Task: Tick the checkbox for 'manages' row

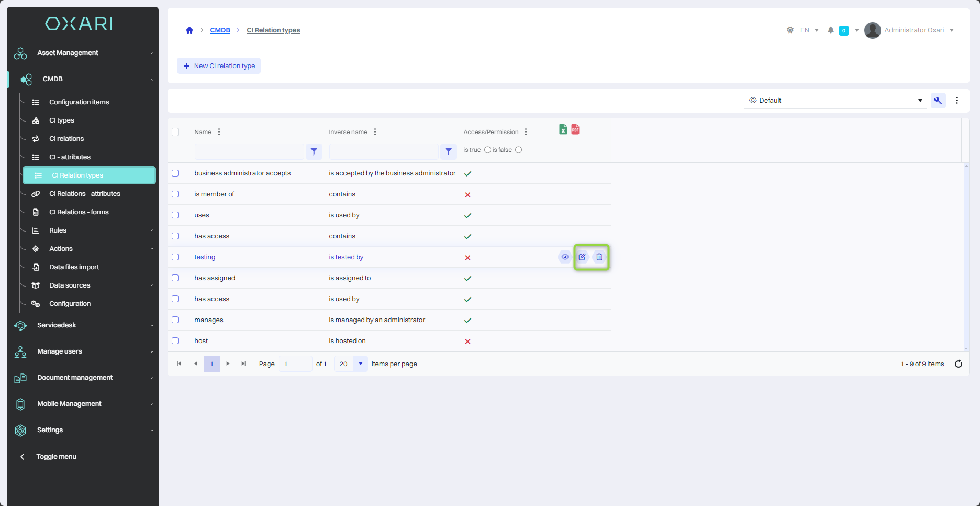Action: (175, 320)
